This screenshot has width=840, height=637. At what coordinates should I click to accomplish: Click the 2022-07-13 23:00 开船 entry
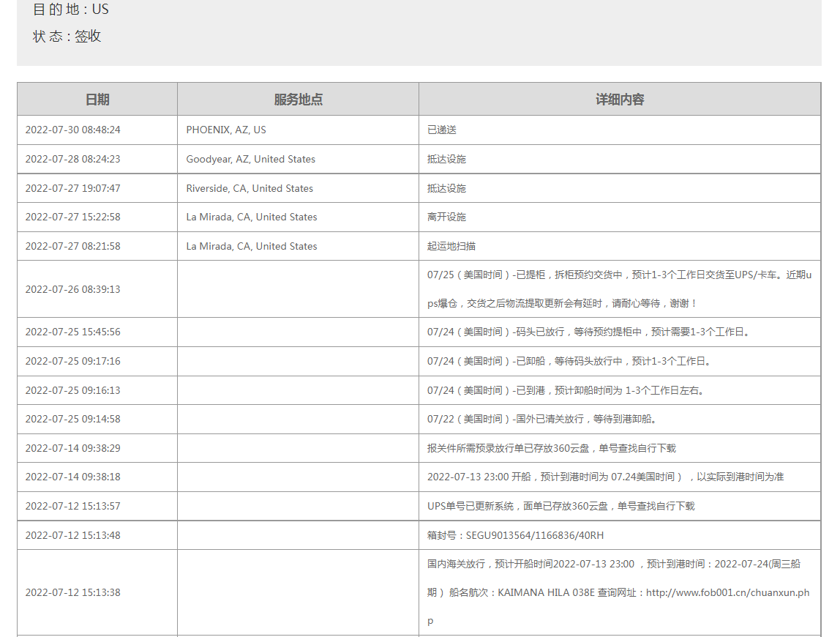pos(605,477)
